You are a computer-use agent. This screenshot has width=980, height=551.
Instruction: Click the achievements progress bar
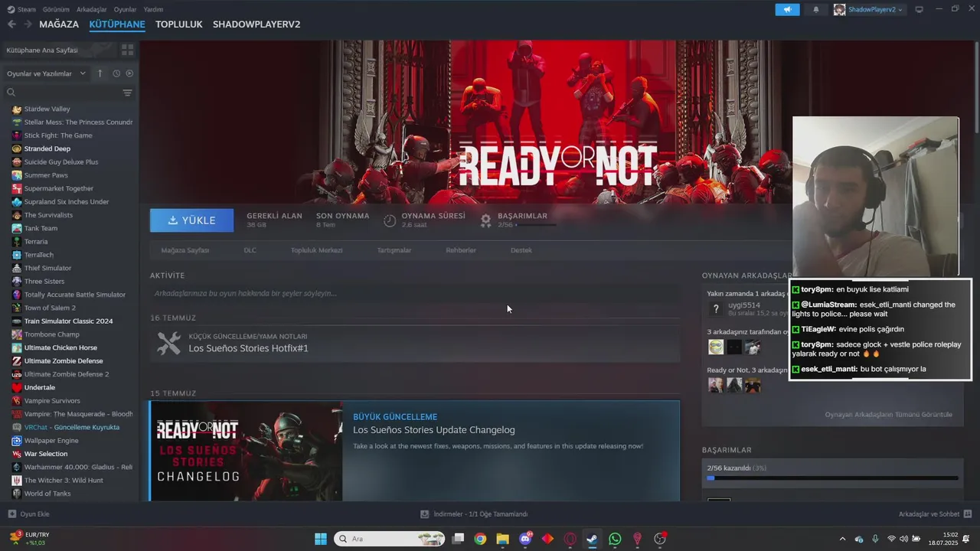coord(832,478)
